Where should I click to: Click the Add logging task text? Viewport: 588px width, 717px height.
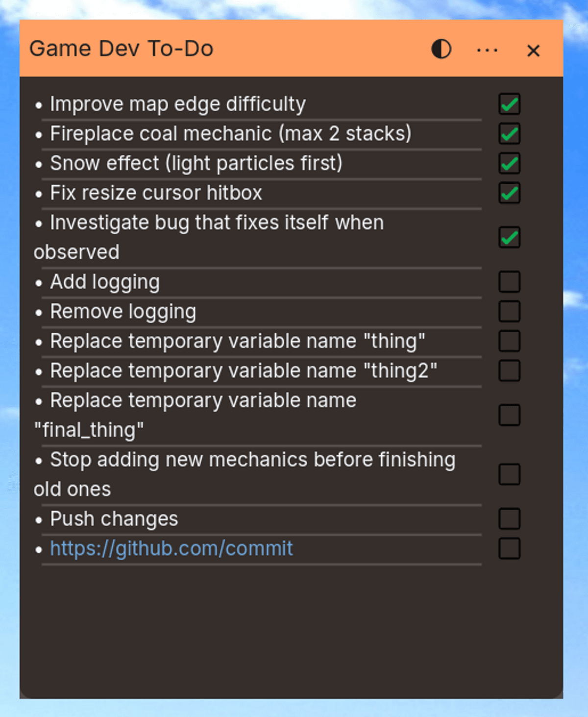(105, 282)
